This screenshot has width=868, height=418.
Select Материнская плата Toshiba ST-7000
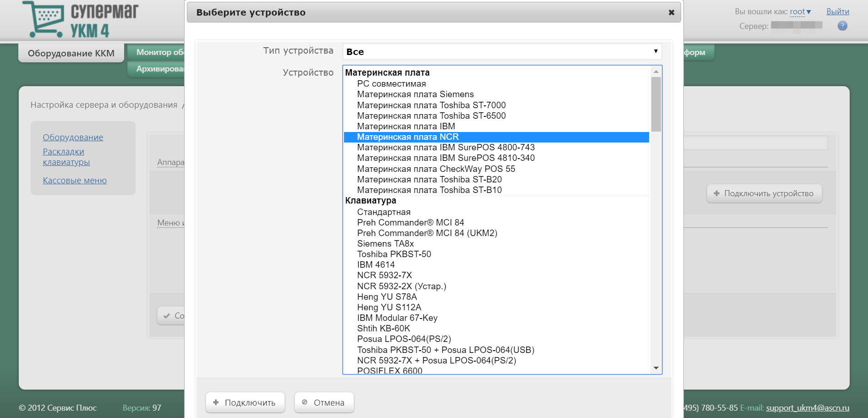(x=497, y=105)
